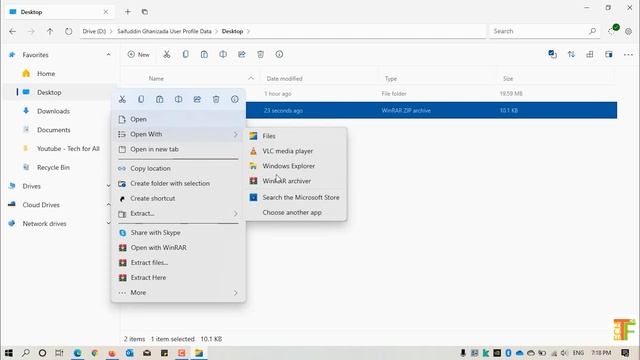Expand the Drives section chevron
Screen dimensions: 640x360
(108, 186)
